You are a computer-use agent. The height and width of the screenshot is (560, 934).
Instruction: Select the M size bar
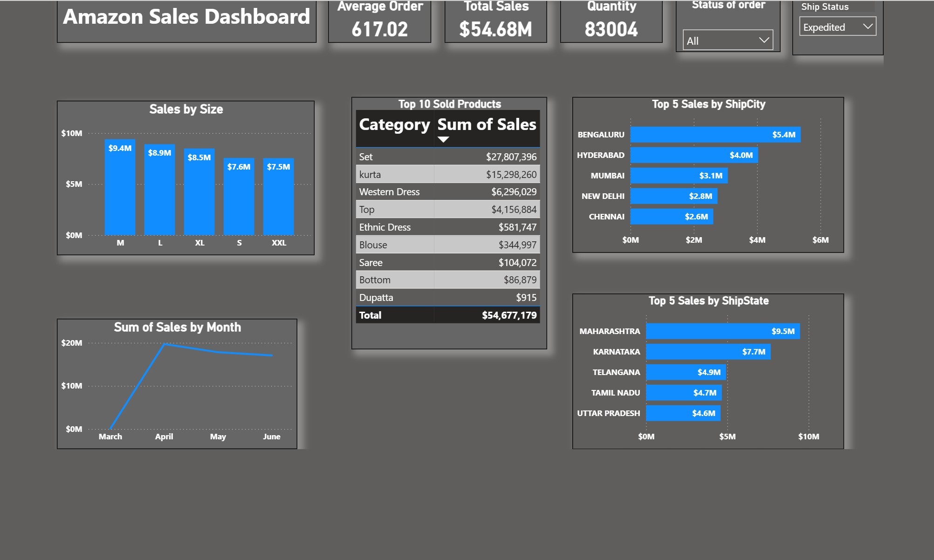[120, 191]
